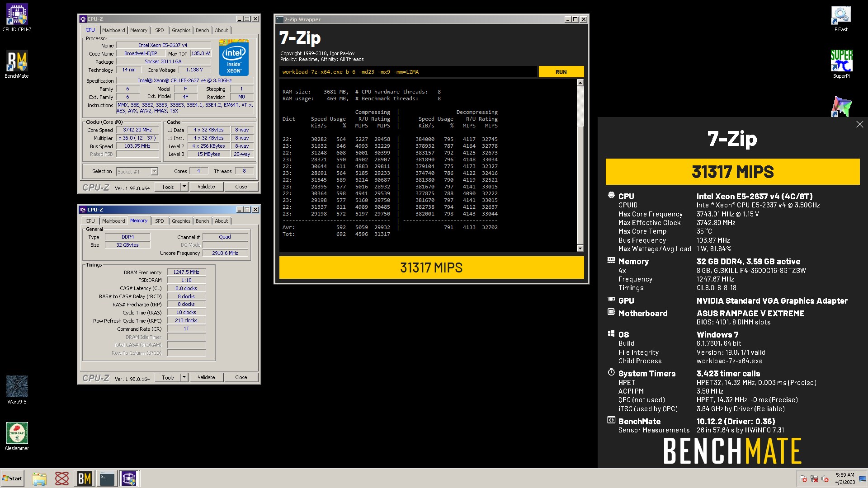Viewport: 868px width, 488px height.
Task: Click the Max TDP 135.0 W value
Action: (x=200, y=53)
